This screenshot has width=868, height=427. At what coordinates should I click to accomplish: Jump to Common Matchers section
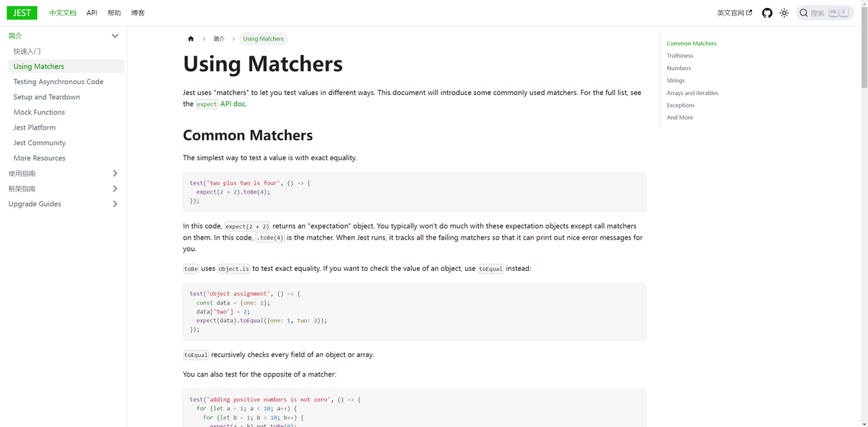coord(691,43)
